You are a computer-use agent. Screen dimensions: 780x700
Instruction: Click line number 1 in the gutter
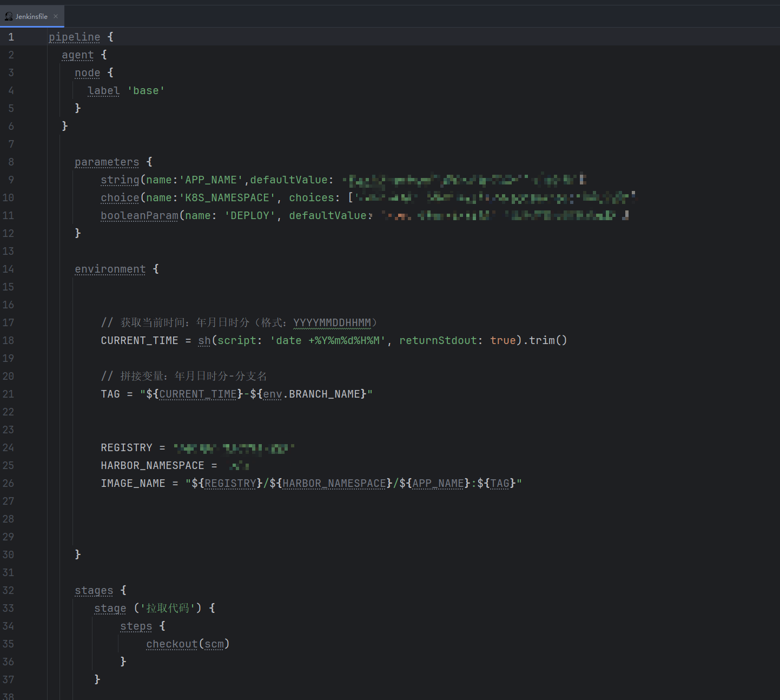11,37
